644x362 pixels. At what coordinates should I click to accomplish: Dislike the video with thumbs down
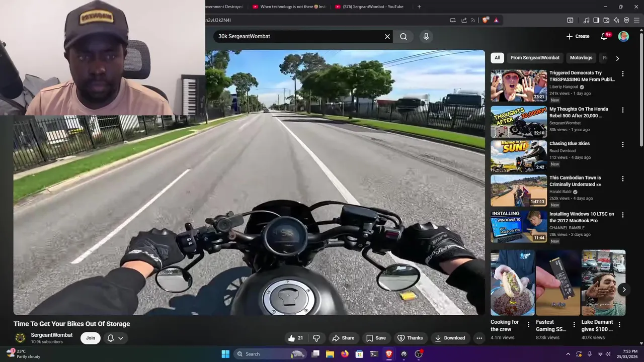(x=316, y=338)
